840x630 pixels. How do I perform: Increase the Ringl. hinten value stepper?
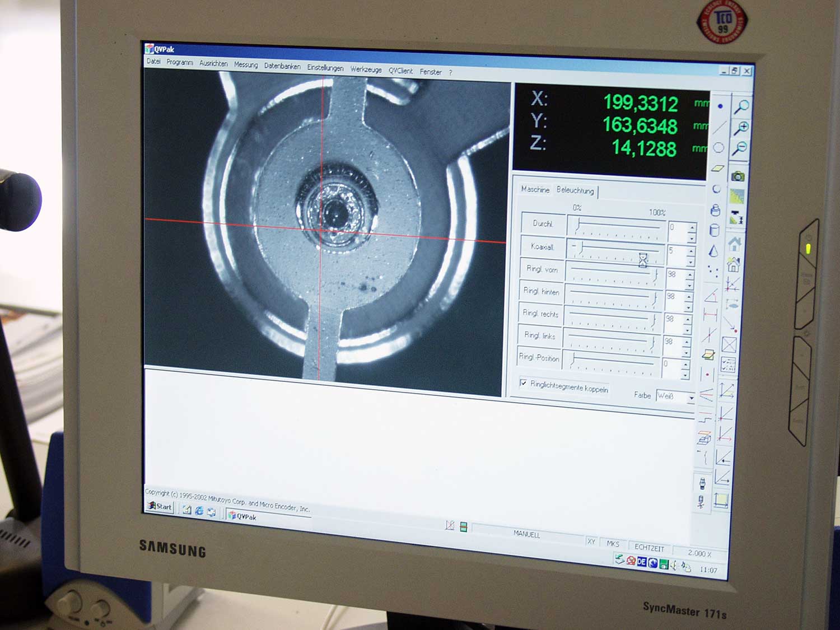[x=688, y=296]
